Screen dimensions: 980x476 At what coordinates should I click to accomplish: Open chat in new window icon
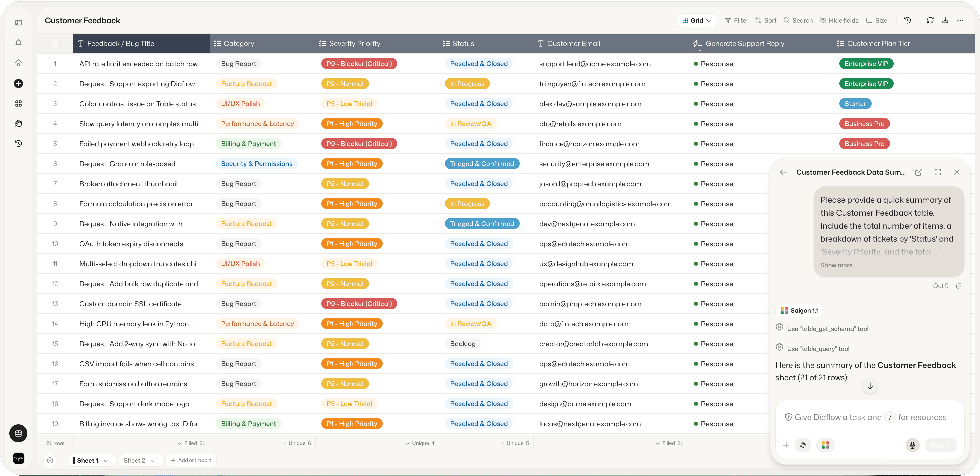(x=919, y=172)
